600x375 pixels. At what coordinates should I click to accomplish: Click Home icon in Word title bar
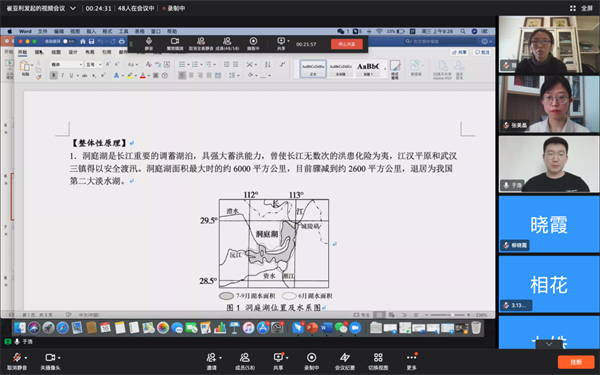click(83, 41)
